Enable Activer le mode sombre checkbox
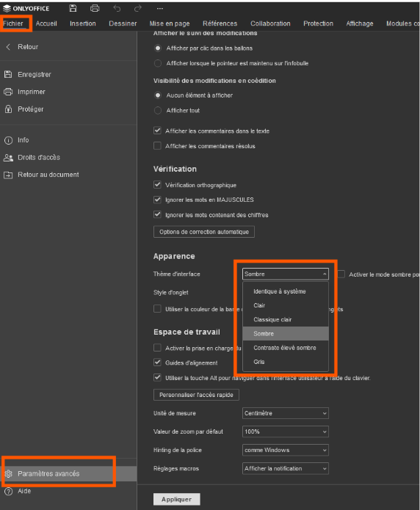Image resolution: width=420 pixels, height=510 pixels. pyautogui.click(x=341, y=274)
